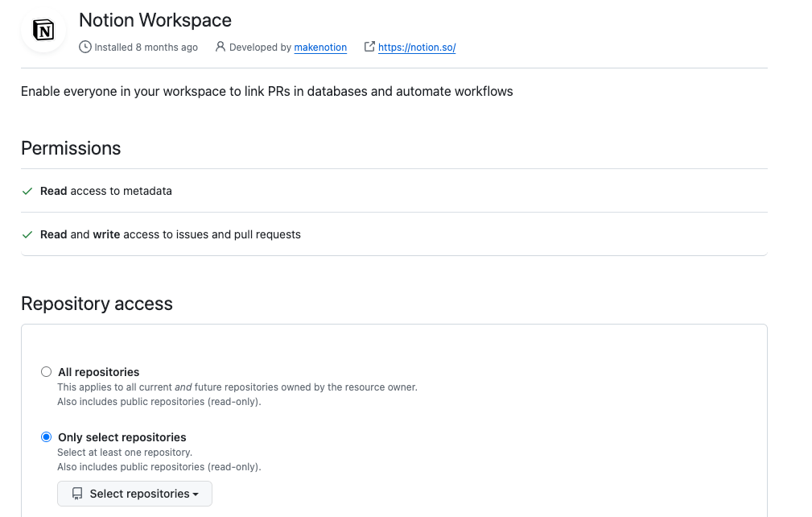812x517 pixels.
Task: Visit the https://notion.so/ website link
Action: coord(416,47)
